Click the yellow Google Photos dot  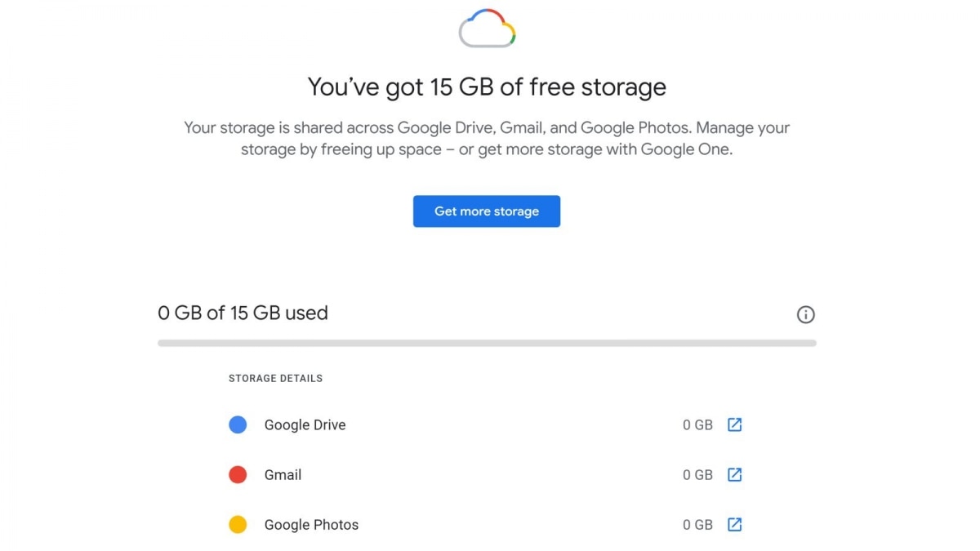[238, 524]
